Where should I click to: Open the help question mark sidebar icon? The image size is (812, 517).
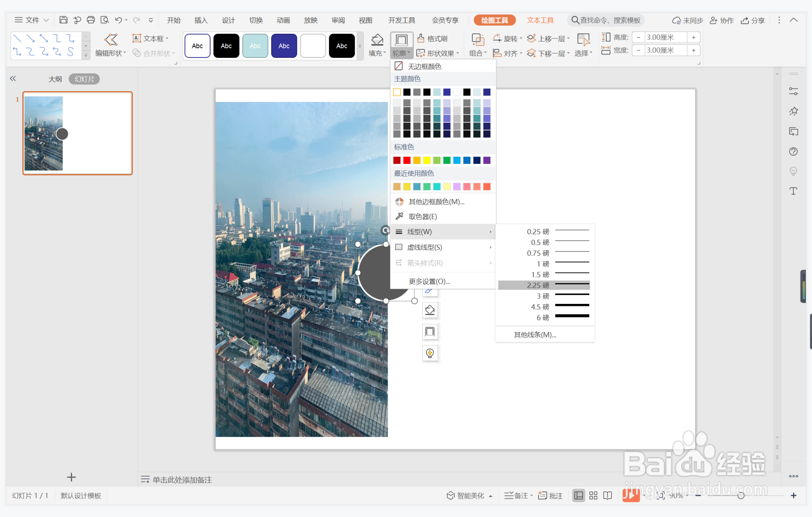pyautogui.click(x=793, y=152)
